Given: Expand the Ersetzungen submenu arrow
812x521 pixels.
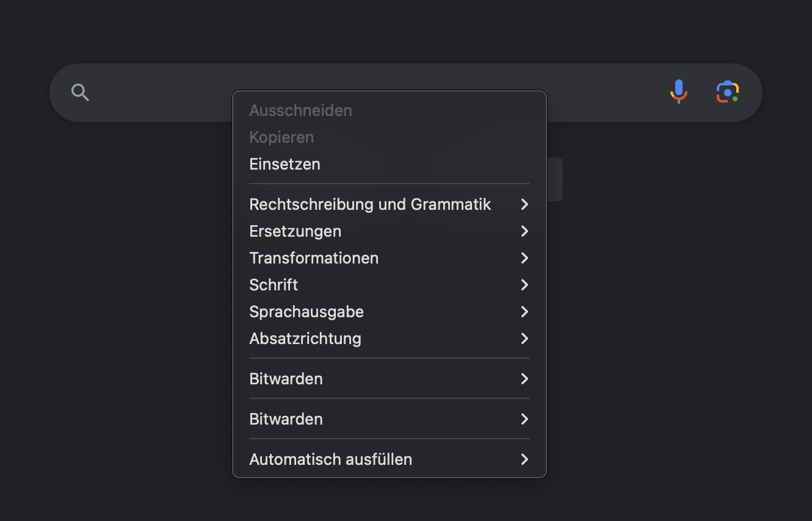Looking at the screenshot, I should point(524,231).
